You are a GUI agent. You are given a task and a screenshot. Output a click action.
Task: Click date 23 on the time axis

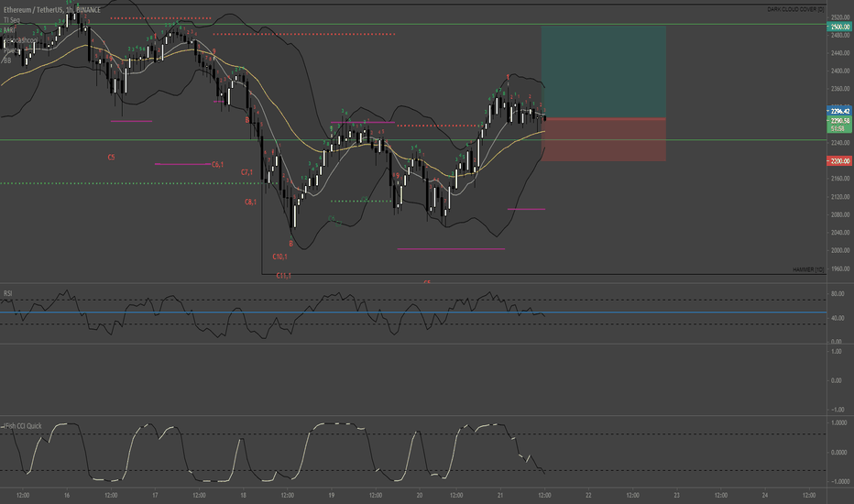(676, 495)
